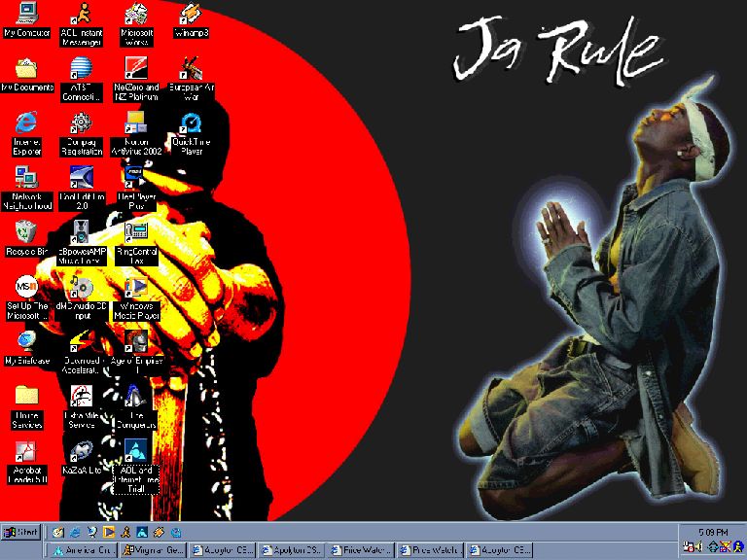Click the Winamp quick launch icon

(x=160, y=533)
